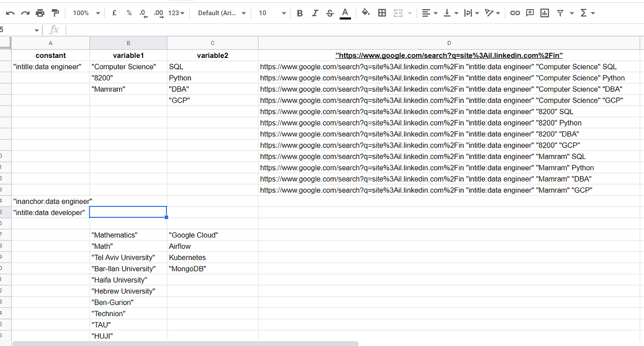Select column A header

[x=51, y=43]
